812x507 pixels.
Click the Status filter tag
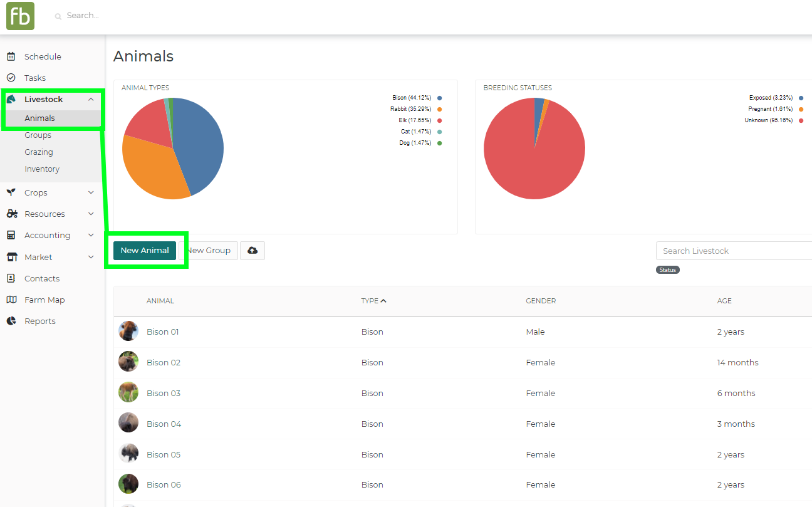click(x=668, y=270)
